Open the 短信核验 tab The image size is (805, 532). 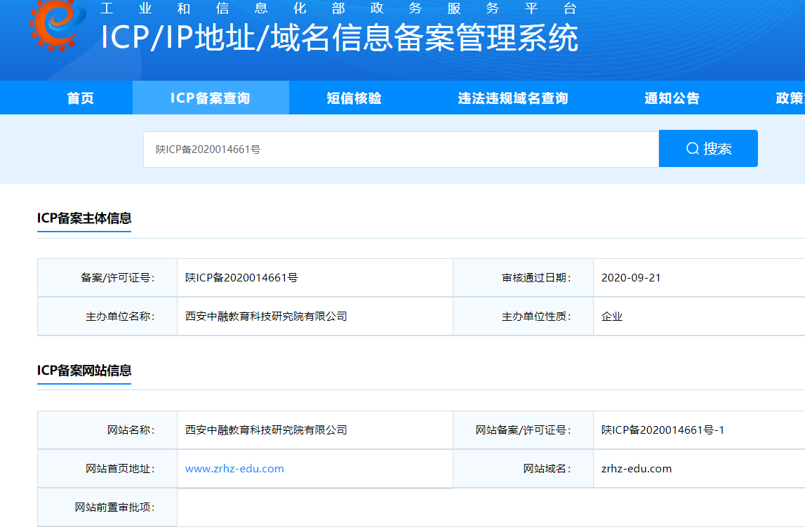[354, 98]
